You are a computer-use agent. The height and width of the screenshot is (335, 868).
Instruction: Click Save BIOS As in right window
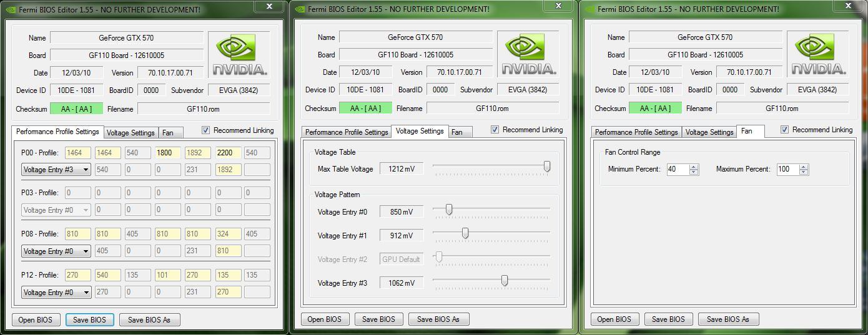pos(728,319)
